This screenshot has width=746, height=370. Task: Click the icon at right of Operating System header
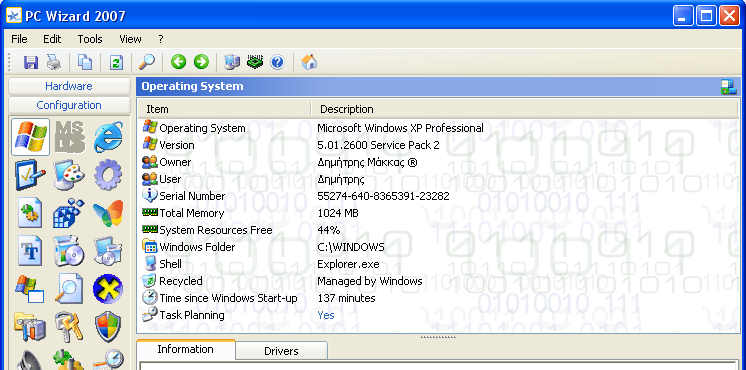[x=728, y=87]
